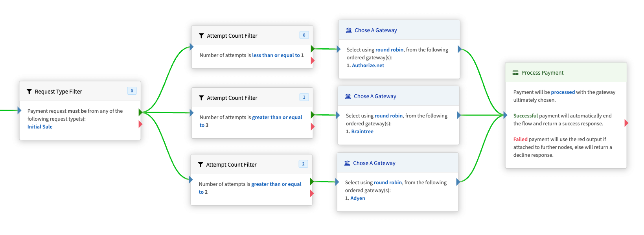Click funnel icon of the top Attempt Count Filter
Image resolution: width=644 pixels, height=235 pixels.
tap(201, 36)
